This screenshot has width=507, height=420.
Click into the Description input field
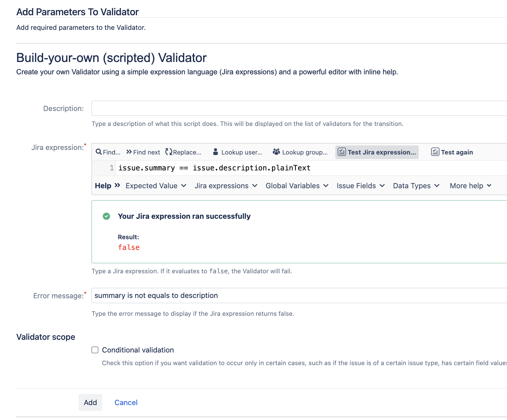[x=299, y=108]
